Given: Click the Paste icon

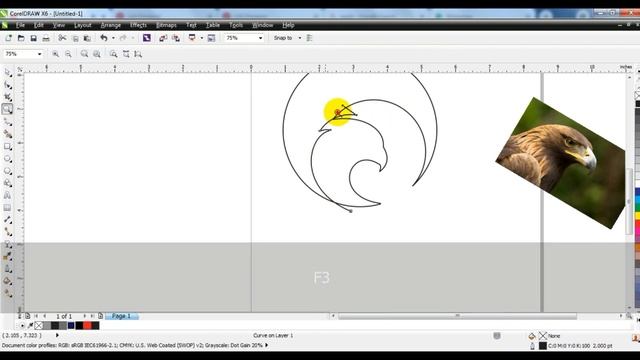Looking at the screenshot, I should [87, 38].
